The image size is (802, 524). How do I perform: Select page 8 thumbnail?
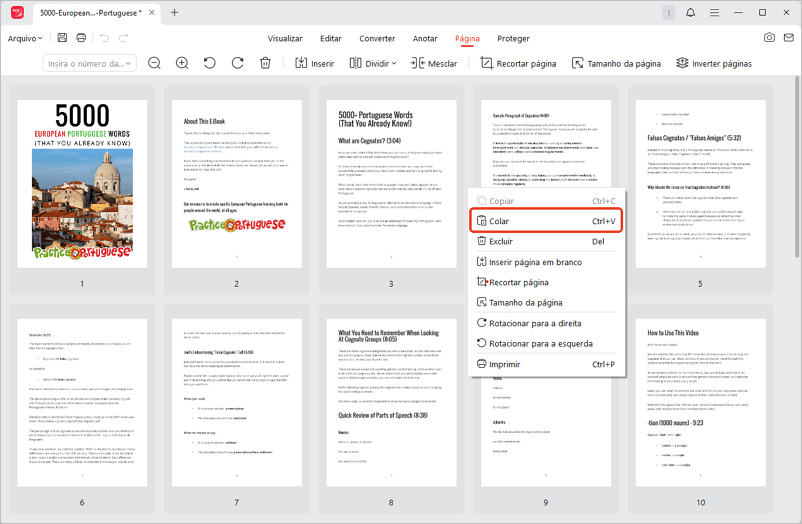391,402
